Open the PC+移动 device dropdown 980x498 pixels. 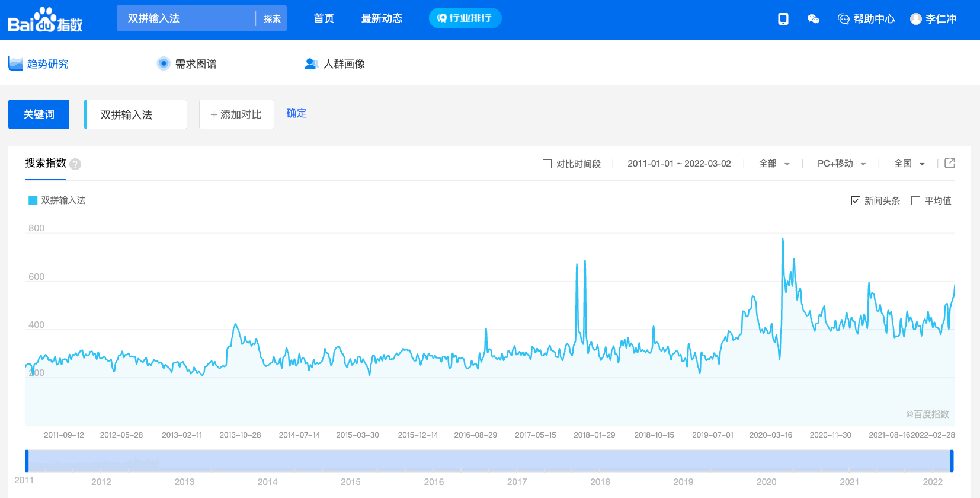pyautogui.click(x=841, y=164)
